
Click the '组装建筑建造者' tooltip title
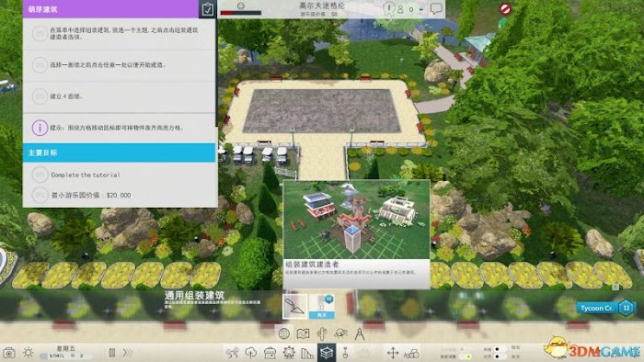coord(312,265)
